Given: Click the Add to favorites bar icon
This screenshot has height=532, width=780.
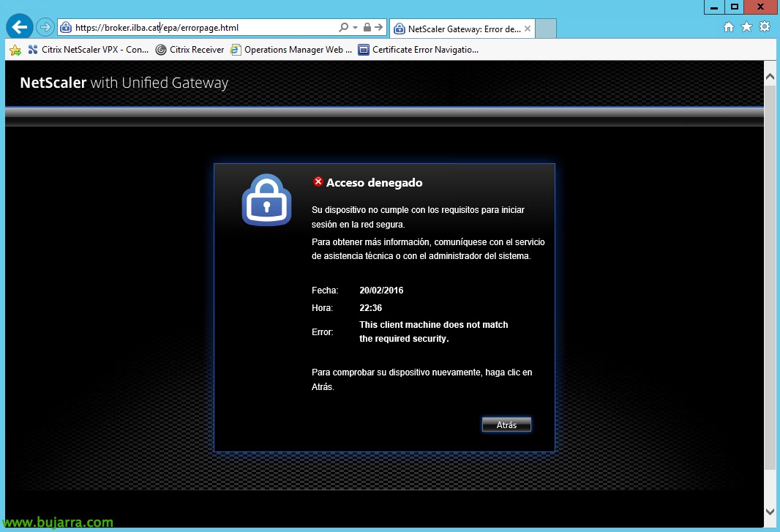Looking at the screenshot, I should [15, 50].
